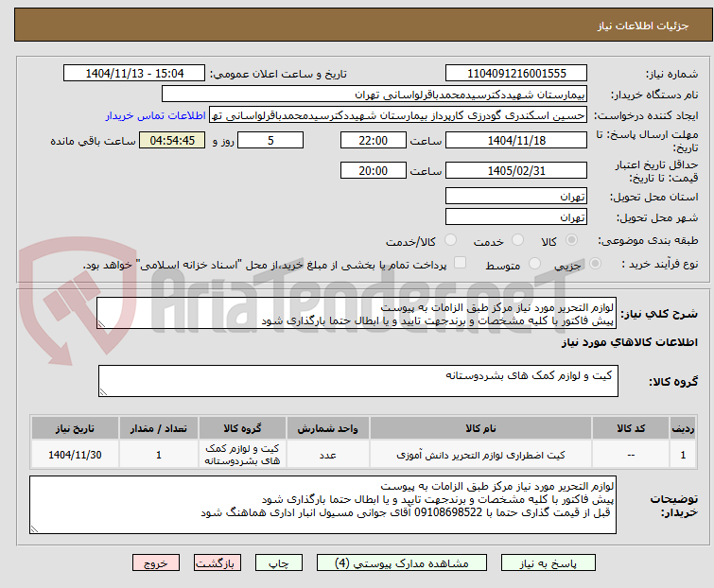Click the نام دستگاه خریدار field
Screen dimensions: 714x588
tap(374, 94)
